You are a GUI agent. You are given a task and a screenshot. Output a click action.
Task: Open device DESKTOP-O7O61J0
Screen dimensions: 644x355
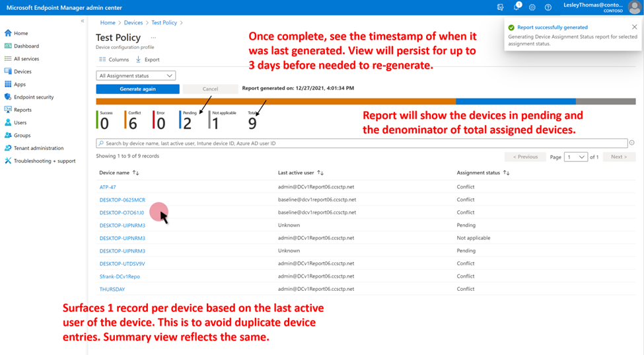[122, 212]
